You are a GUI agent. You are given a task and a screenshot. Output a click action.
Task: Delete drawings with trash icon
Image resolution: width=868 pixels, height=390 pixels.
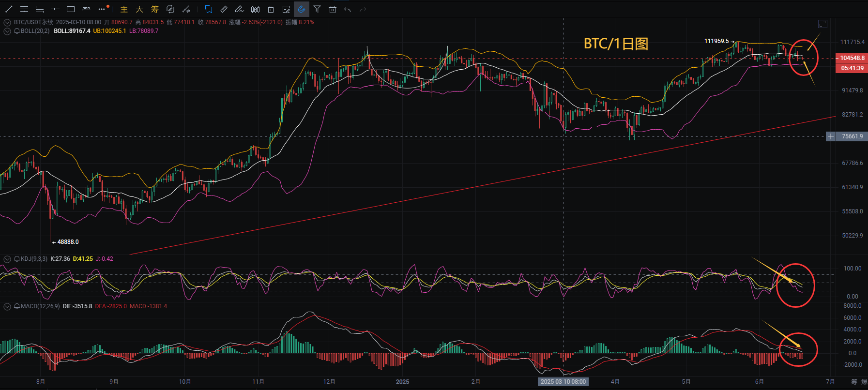pos(333,9)
